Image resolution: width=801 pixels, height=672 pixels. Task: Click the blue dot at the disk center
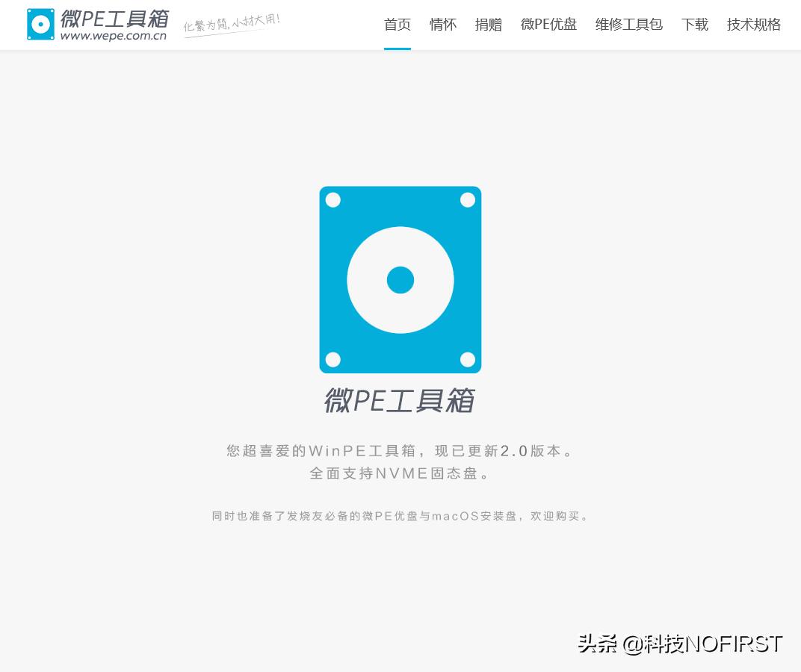coord(400,280)
